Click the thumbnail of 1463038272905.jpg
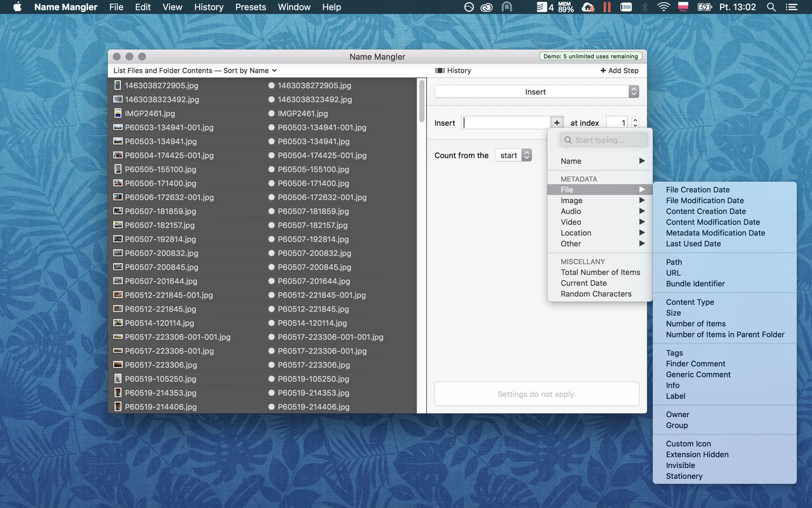Image resolution: width=812 pixels, height=508 pixels. [118, 86]
